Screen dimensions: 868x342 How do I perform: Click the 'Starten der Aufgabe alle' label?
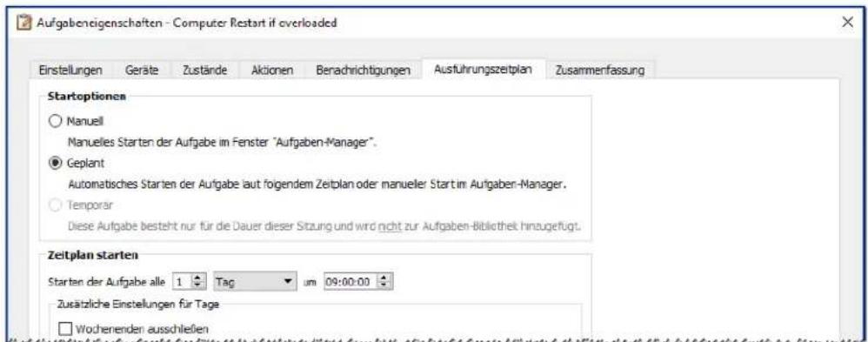click(107, 282)
